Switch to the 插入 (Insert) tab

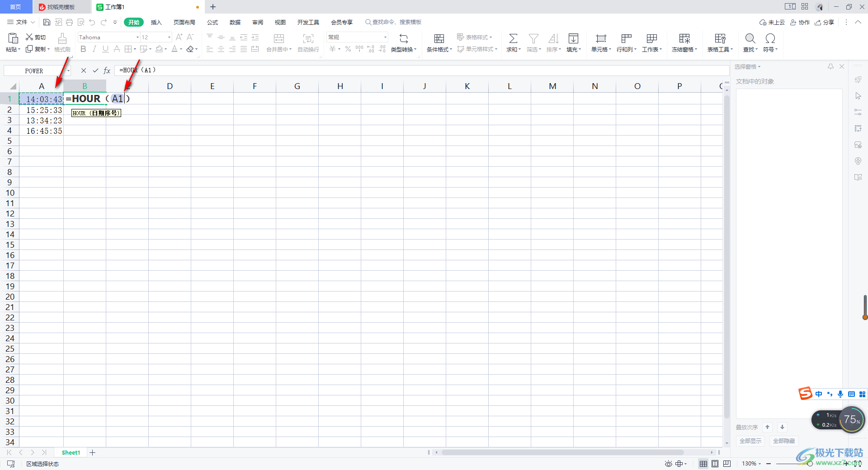156,22
